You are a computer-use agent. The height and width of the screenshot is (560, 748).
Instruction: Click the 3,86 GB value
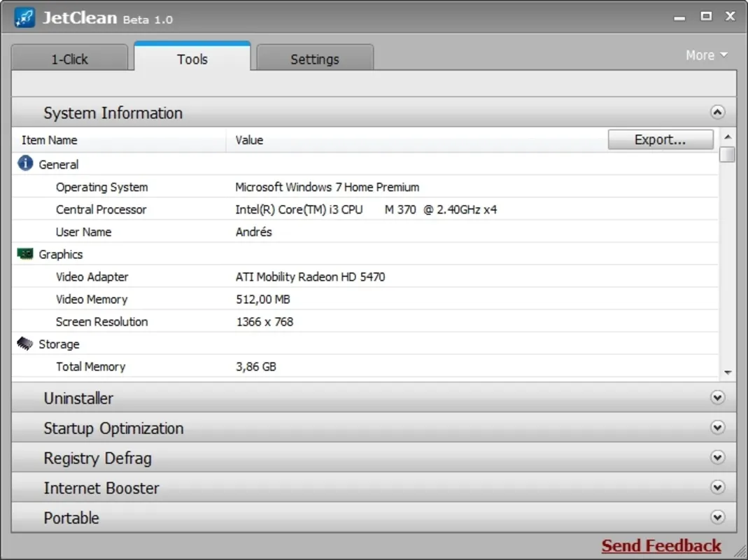pos(256,367)
